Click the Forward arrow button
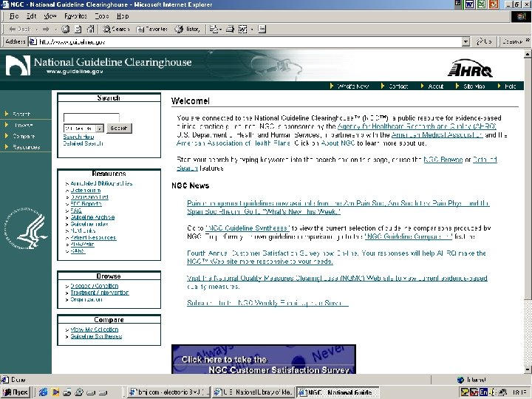 pyautogui.click(x=46, y=29)
